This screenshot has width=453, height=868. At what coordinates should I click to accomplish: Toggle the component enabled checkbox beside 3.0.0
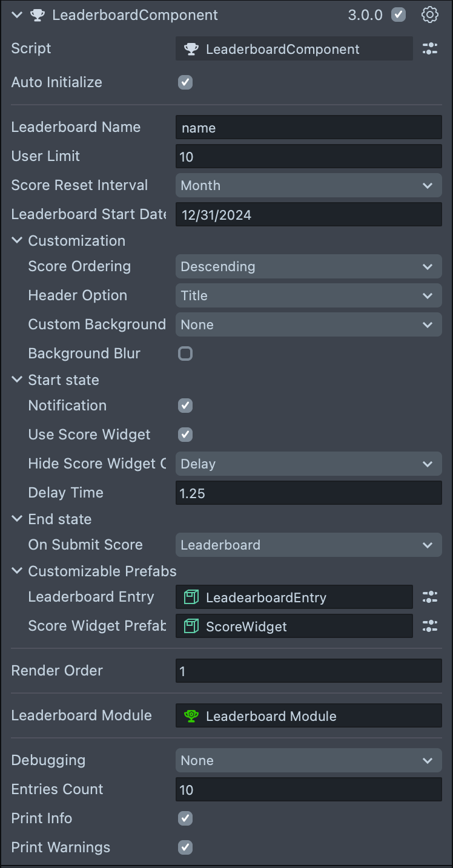click(398, 15)
